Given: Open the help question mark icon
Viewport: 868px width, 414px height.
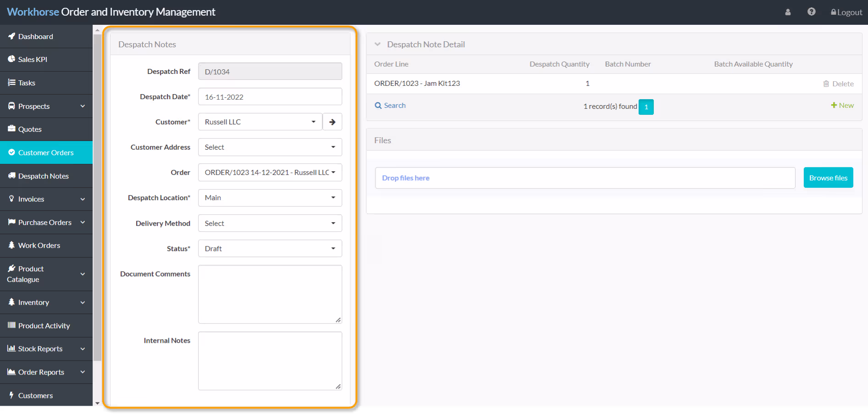Looking at the screenshot, I should (812, 12).
